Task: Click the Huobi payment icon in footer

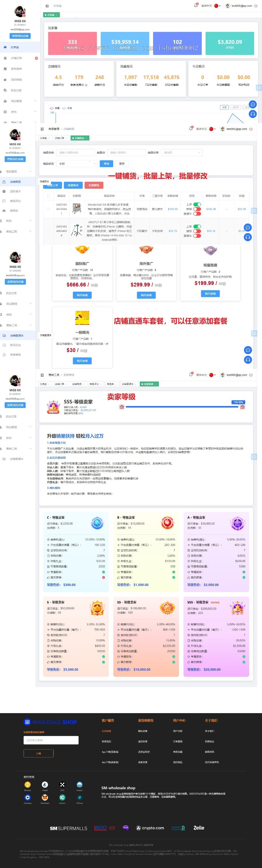Action: point(45,784)
